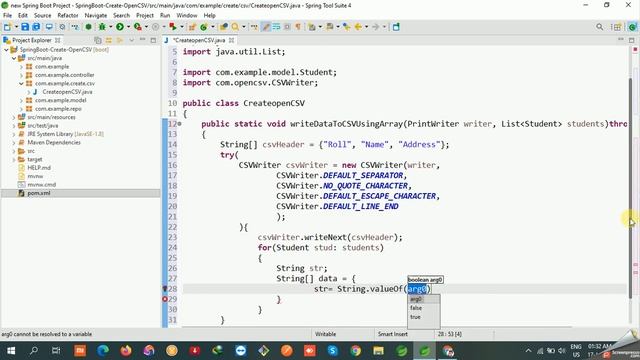Collapse the com.example.create.csv package
640x360 pixels.
21,84
